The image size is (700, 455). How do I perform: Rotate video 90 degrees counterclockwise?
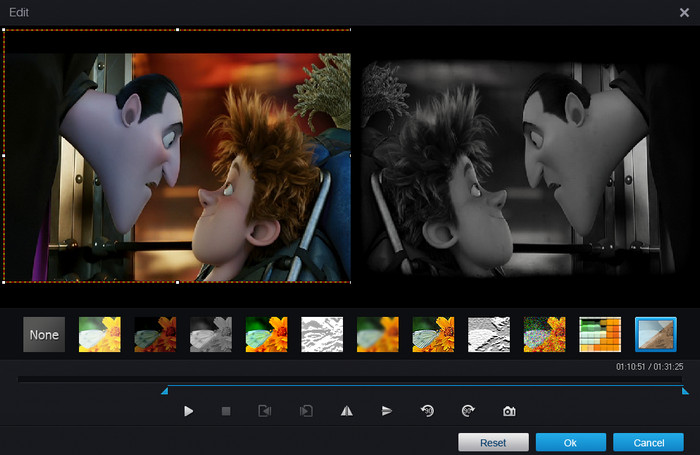(428, 411)
